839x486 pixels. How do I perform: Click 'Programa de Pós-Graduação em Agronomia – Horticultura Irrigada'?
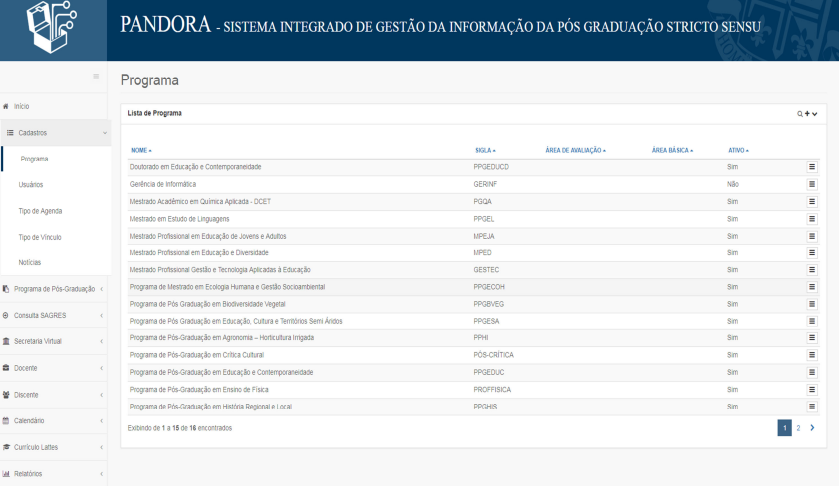pyautogui.click(x=222, y=338)
